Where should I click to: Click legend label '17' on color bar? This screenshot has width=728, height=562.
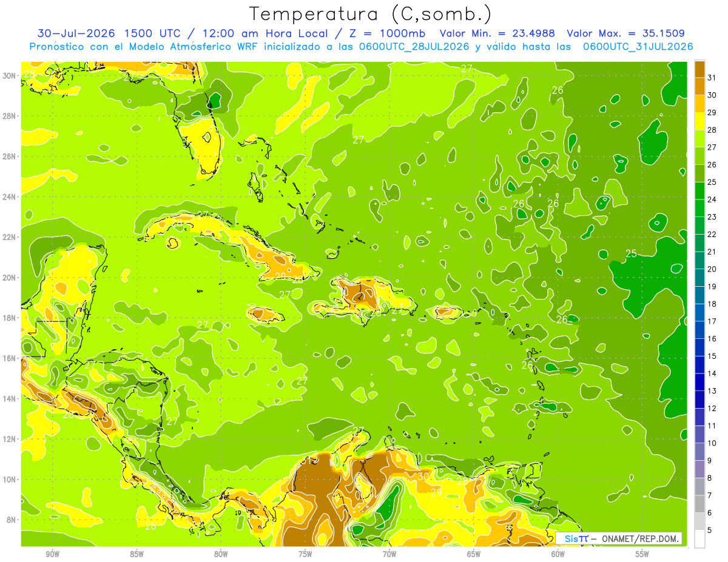(x=712, y=321)
